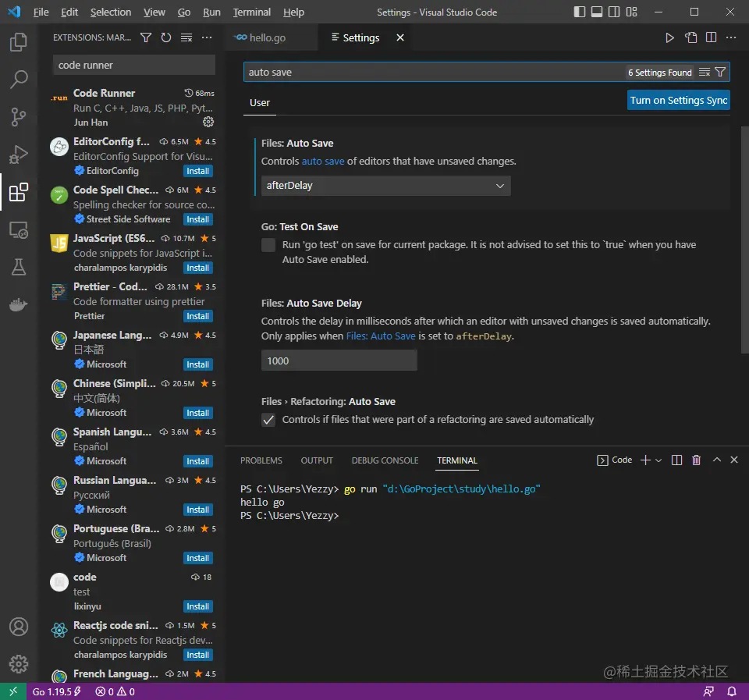Open the Testing flask icon
This screenshot has height=700, width=749.
coord(19,267)
